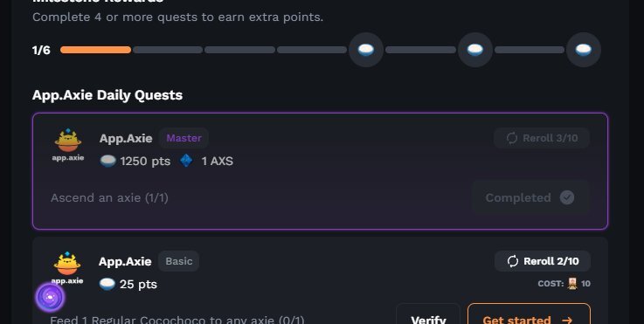This screenshot has height=324, width=644.
Task: Click the Completed button on Ascend quest
Action: pyautogui.click(x=530, y=197)
